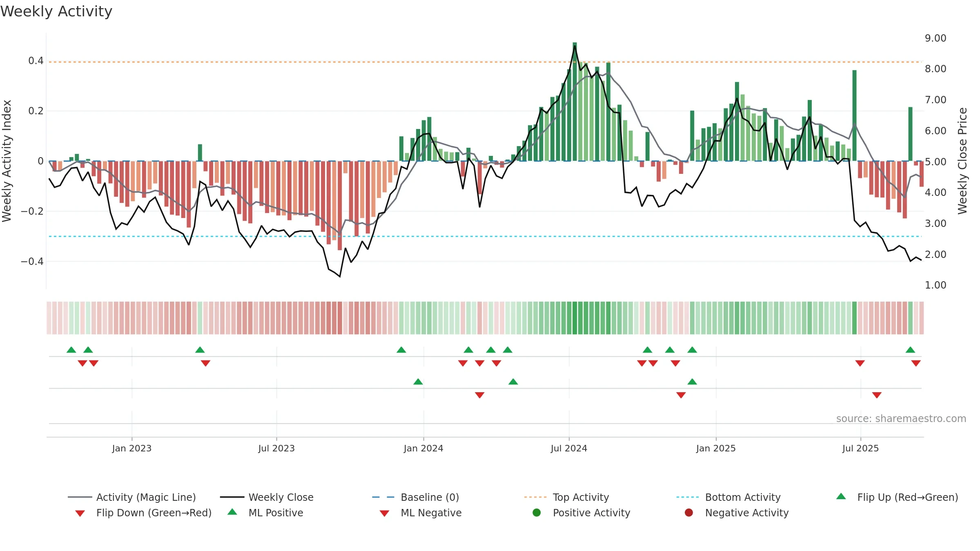Click the 8.00 price axis label

tap(935, 69)
